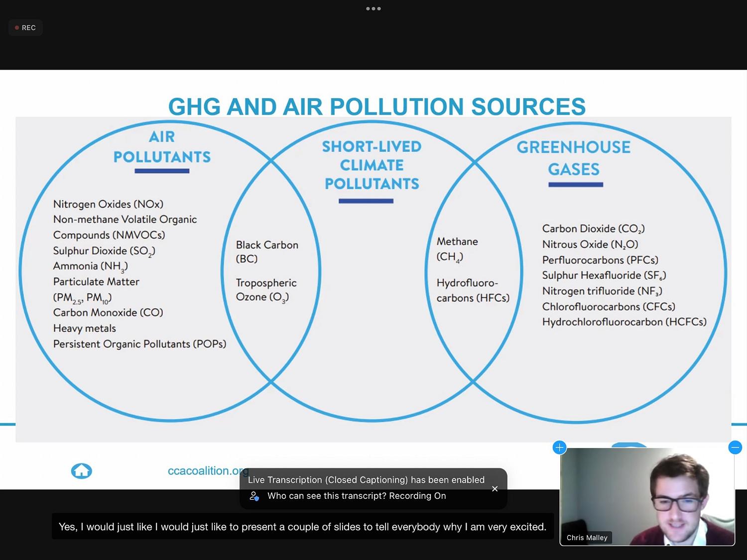Click 'Chlorofluorocarbons (CFCs)' text
Screen dimensions: 747x560
click(609, 307)
